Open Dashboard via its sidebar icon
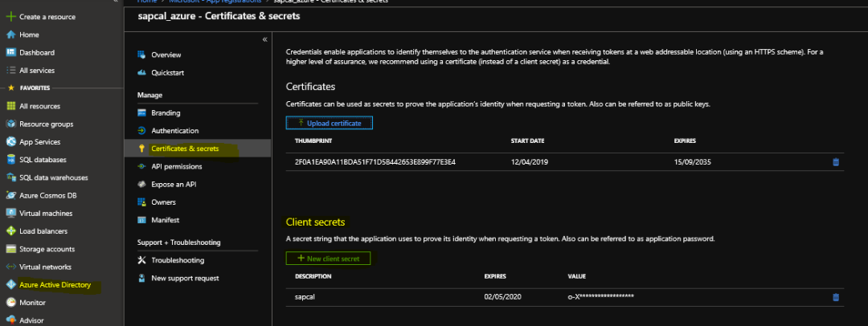Screen dimensions: 868x326 pyautogui.click(x=10, y=52)
